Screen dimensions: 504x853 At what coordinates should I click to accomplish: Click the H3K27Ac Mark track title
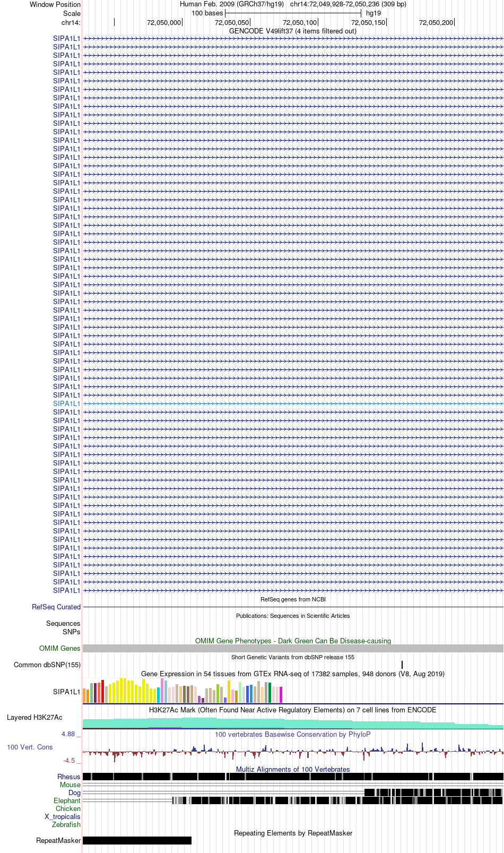tap(293, 710)
